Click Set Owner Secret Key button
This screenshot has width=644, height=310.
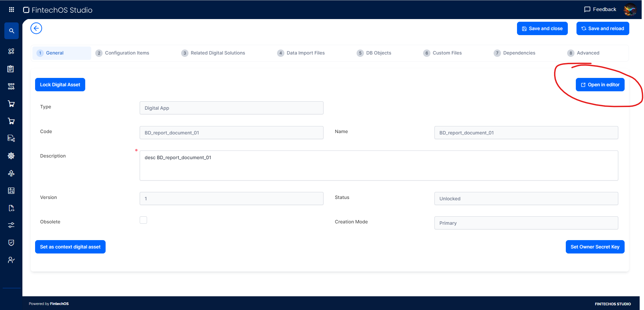[595, 247]
